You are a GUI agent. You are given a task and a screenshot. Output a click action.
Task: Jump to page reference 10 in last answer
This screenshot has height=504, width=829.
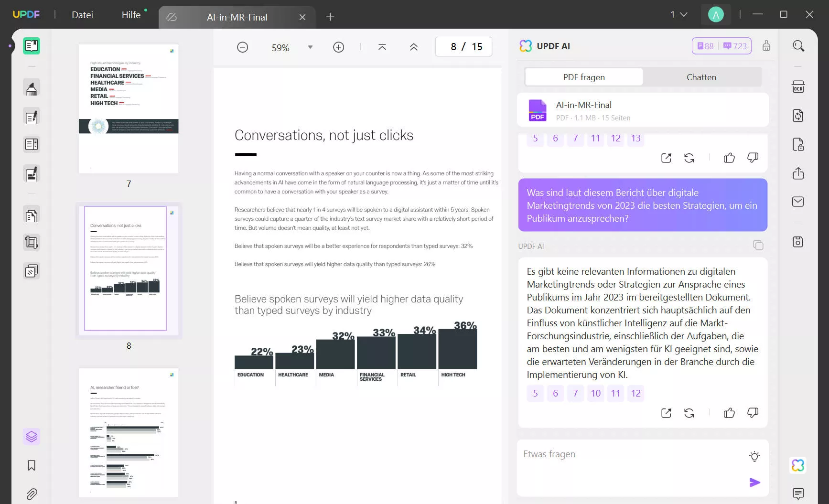pos(595,393)
